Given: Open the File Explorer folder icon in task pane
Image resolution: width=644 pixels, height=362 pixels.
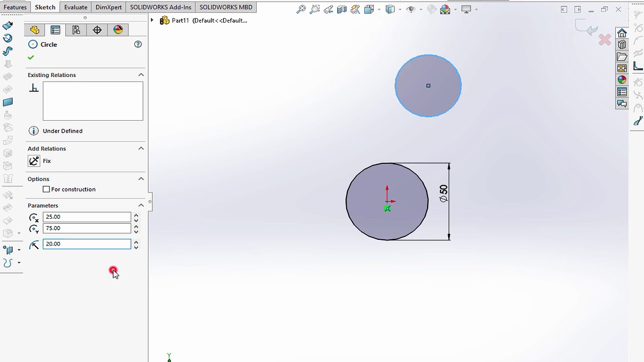Looking at the screenshot, I should point(622,56).
